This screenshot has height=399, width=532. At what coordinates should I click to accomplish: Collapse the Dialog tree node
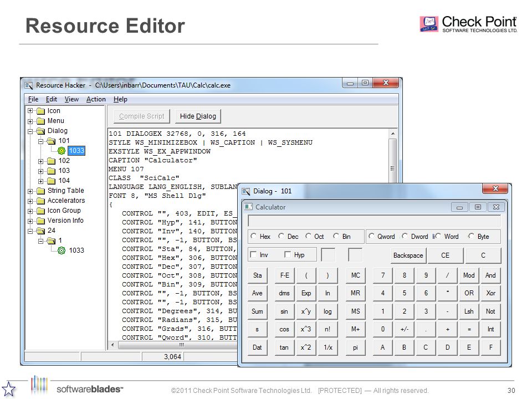(30, 131)
